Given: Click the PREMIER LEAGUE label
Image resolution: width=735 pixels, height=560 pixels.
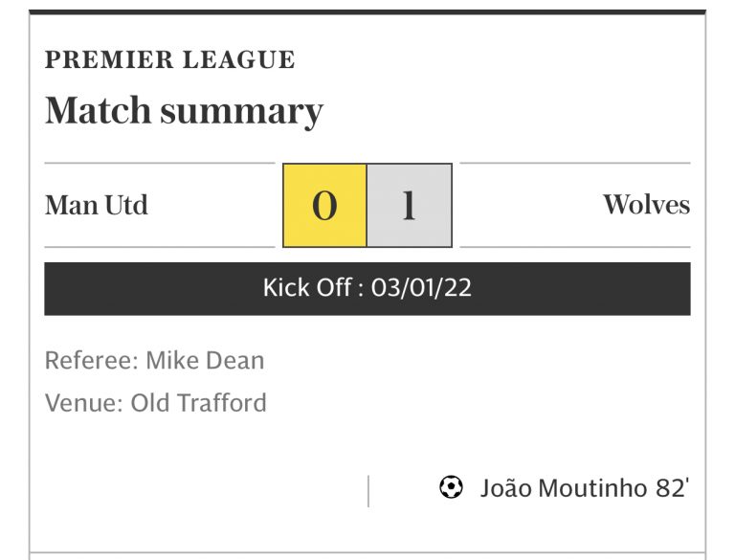Looking at the screenshot, I should 169,60.
